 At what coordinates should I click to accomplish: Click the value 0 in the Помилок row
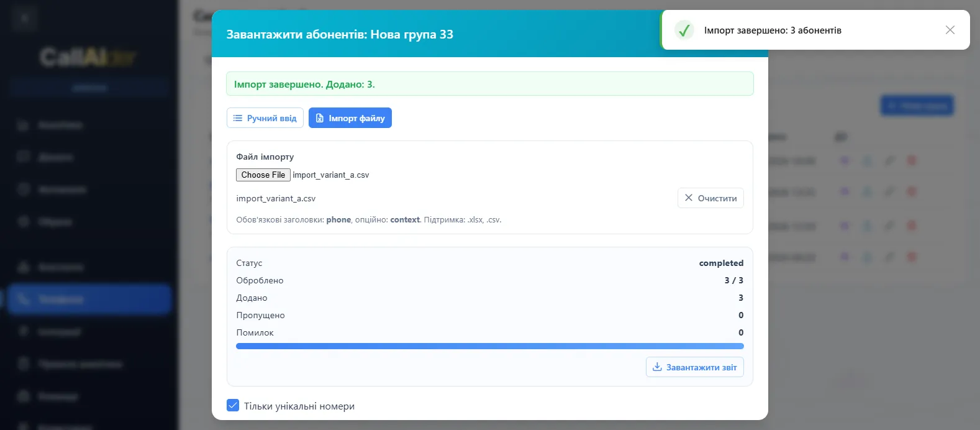(x=741, y=332)
